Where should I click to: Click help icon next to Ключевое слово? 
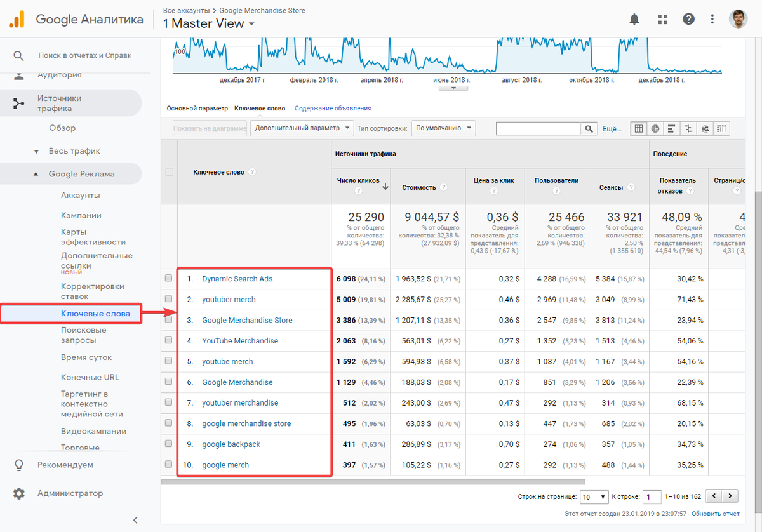point(252,172)
